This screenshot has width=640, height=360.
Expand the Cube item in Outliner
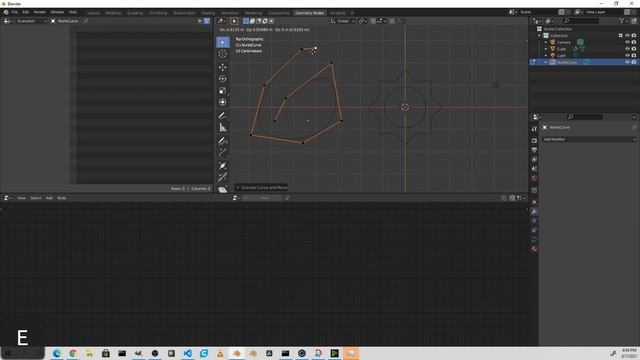coord(546,49)
